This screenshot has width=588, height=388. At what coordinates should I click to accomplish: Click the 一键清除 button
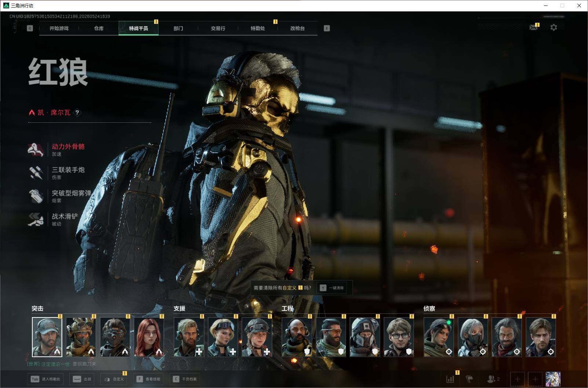coord(332,288)
